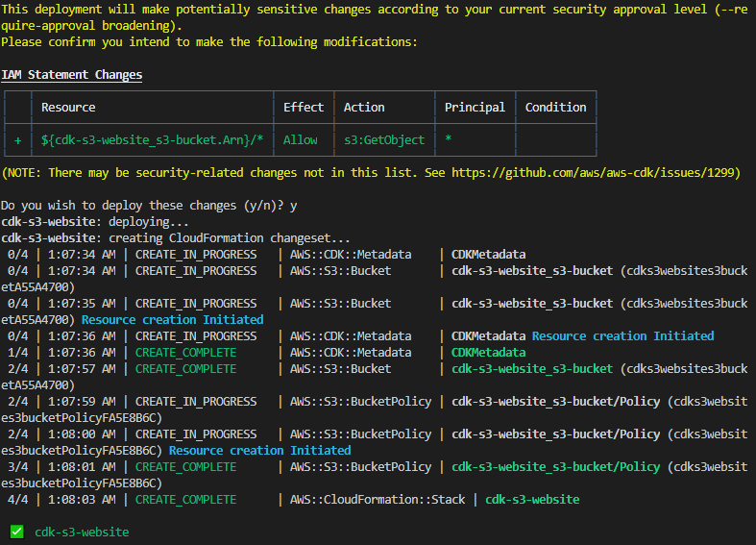Click 'Resource creation Initiated' after es3bucketPolicyFA5E8B6C)

(260, 451)
